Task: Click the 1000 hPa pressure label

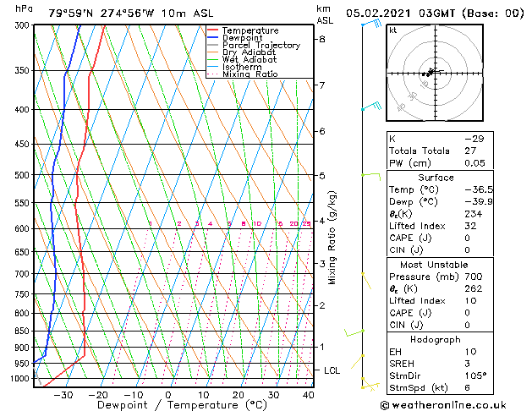Action: 22,379
